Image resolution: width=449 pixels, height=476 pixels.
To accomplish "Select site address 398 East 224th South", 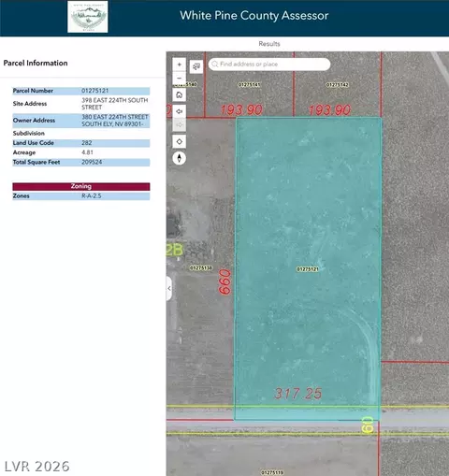I will pos(115,104).
